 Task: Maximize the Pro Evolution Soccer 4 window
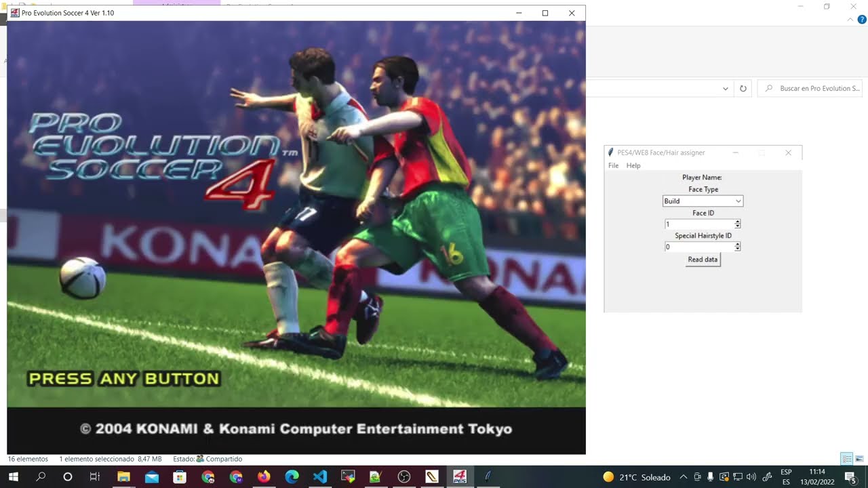[545, 13]
